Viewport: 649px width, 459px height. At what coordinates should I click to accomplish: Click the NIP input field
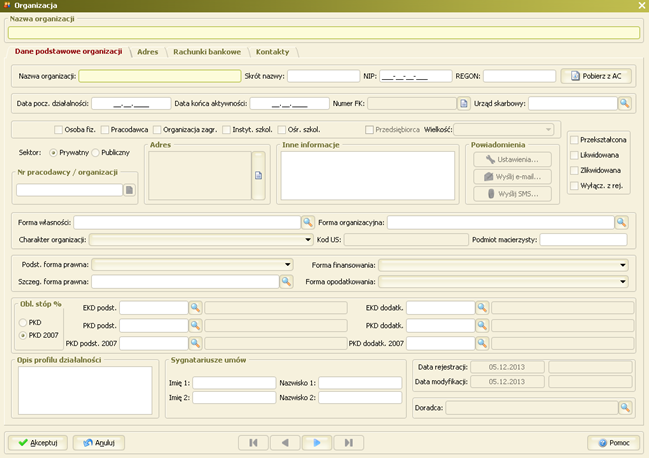tap(416, 76)
